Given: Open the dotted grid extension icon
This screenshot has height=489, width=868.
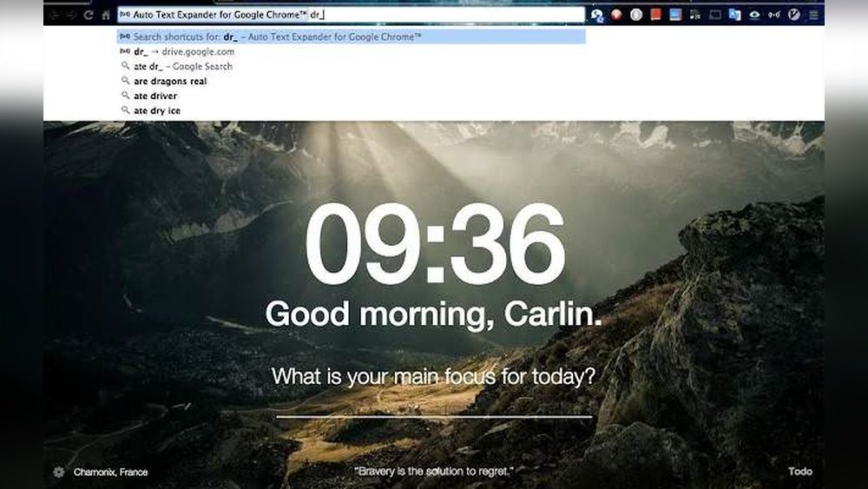Looking at the screenshot, I should [x=695, y=15].
